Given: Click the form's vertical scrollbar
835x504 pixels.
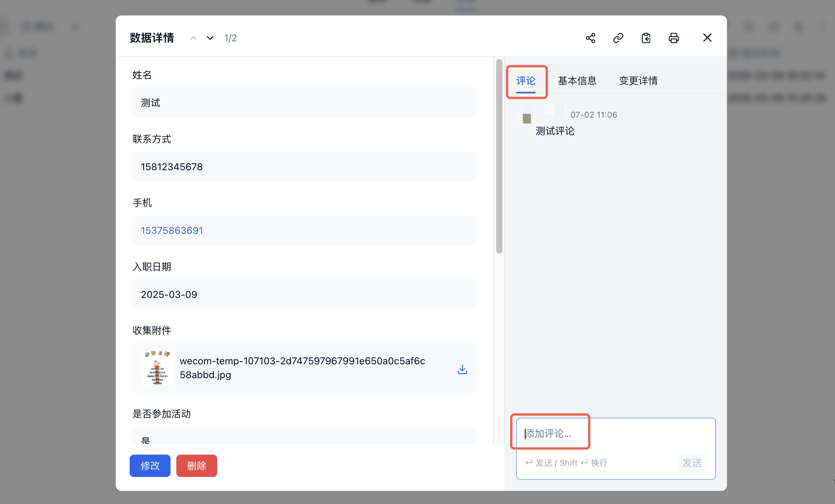Looking at the screenshot, I should point(499,156).
